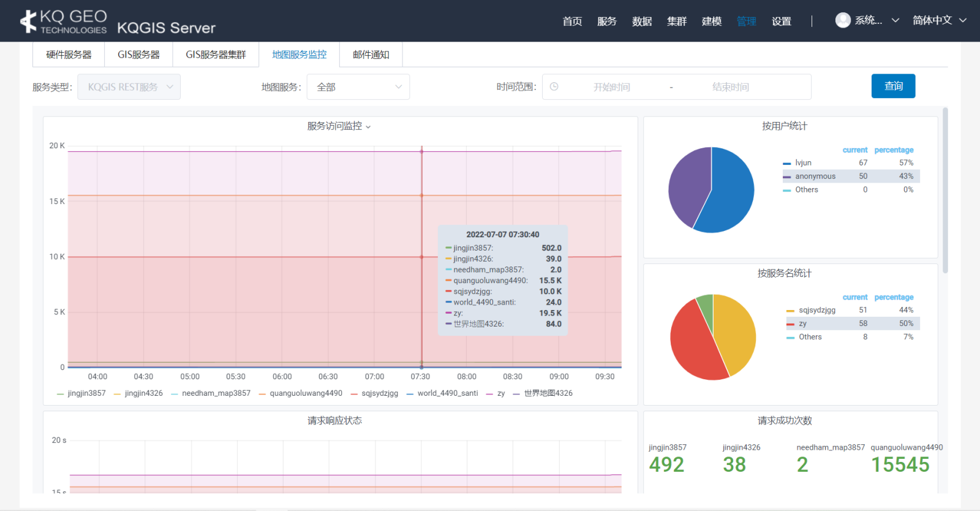Open the 服务类型 KQGIS REST服务 dropdown
Viewport: 980px width, 511px height.
(129, 87)
